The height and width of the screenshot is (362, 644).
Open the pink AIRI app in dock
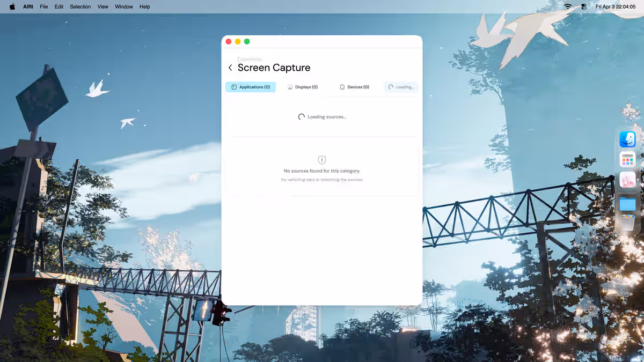627,180
